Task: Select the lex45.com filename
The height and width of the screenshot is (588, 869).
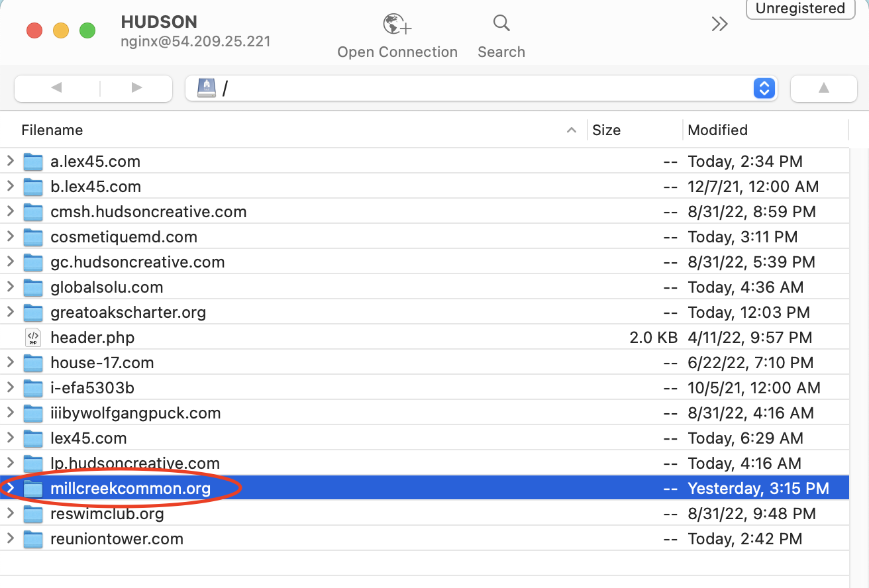Action: 89,438
